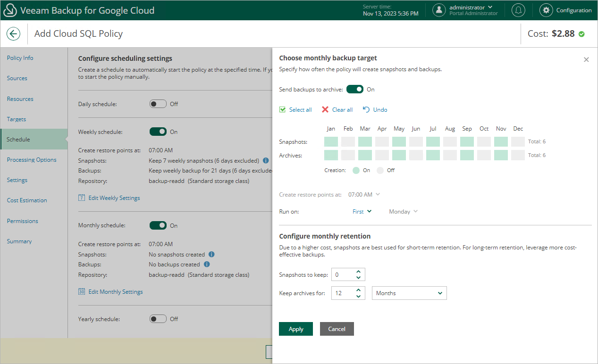Expand the Run on First dropdown
Viewport: 598px width, 364px height.
pos(362,212)
